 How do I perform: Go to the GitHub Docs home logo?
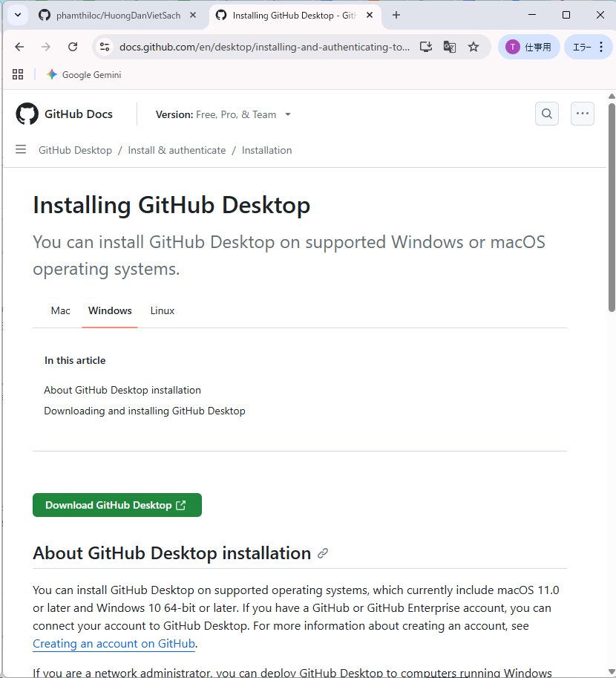tap(27, 114)
